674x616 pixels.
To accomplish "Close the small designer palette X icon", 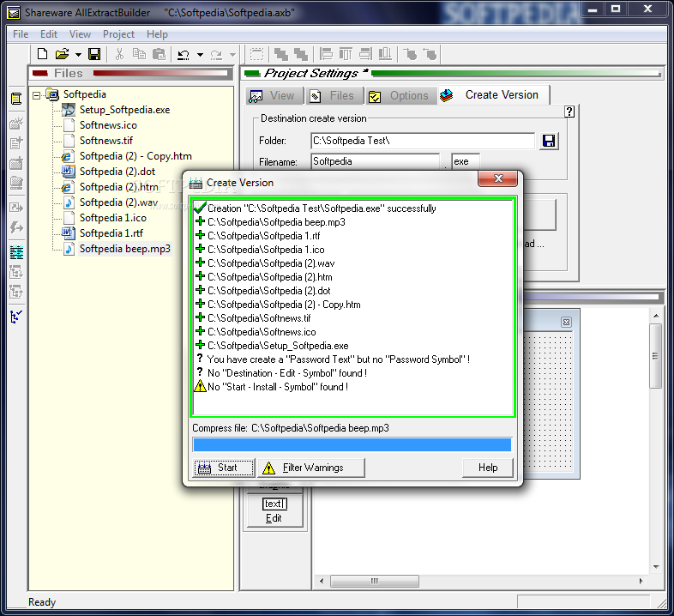I will (567, 323).
